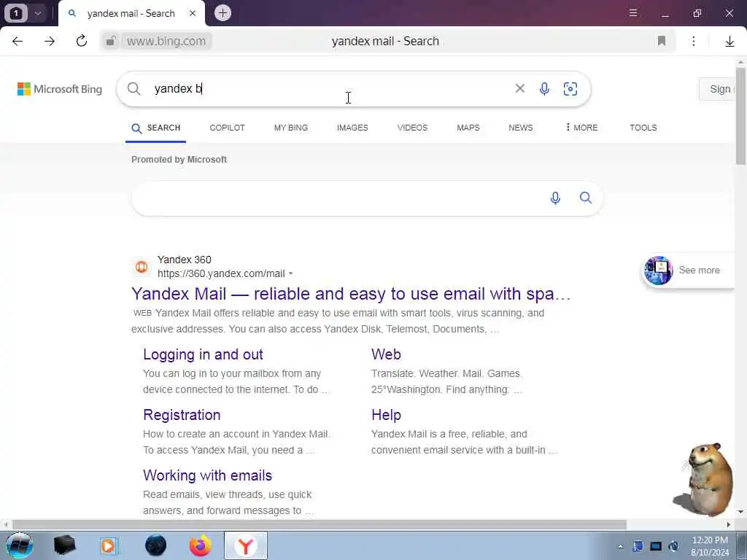
Task: Click the Yandex 360 favicon
Action: click(x=142, y=267)
